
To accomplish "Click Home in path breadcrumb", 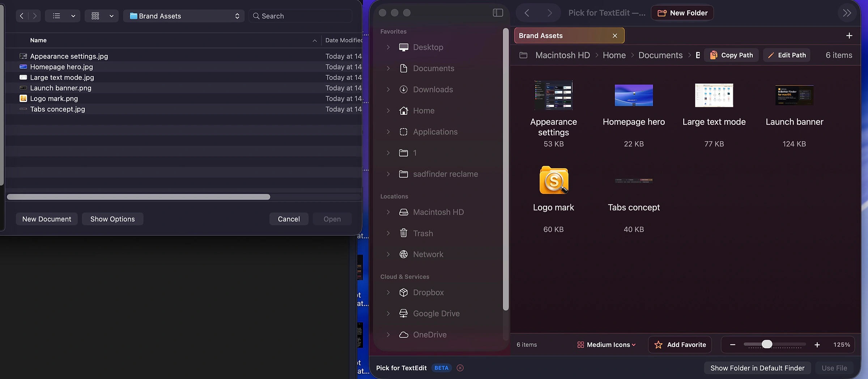I will coord(614,55).
